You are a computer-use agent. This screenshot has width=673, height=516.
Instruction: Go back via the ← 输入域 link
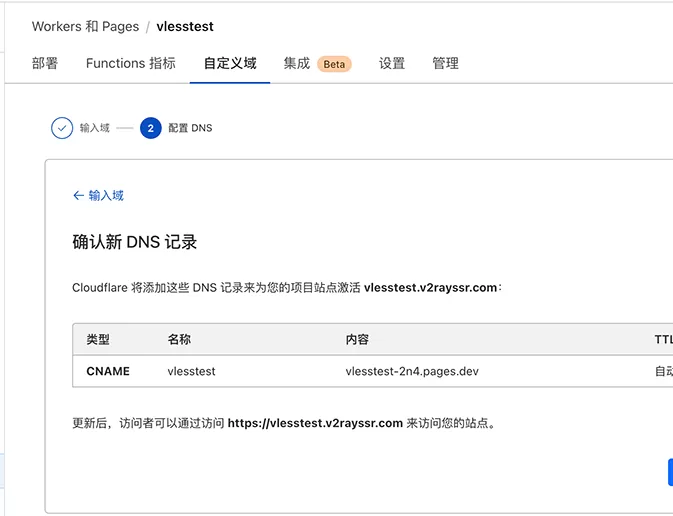pyautogui.click(x=98, y=196)
